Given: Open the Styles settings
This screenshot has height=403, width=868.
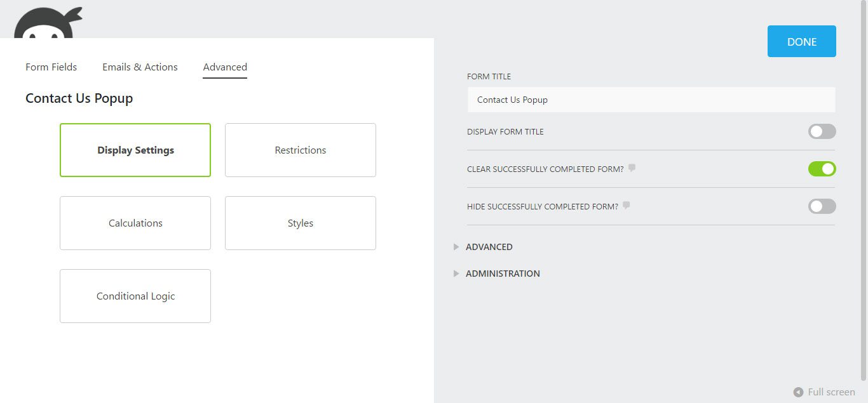Looking at the screenshot, I should (300, 223).
